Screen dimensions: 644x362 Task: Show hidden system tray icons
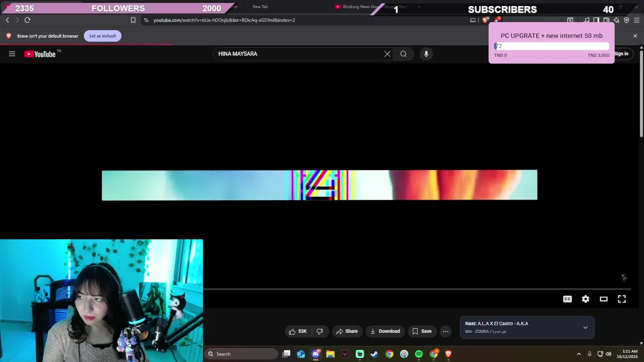click(579, 354)
